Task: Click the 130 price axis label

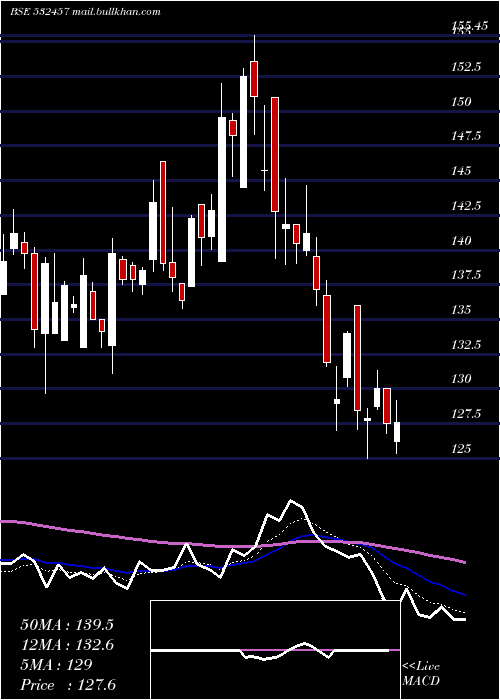Action: tap(461, 379)
